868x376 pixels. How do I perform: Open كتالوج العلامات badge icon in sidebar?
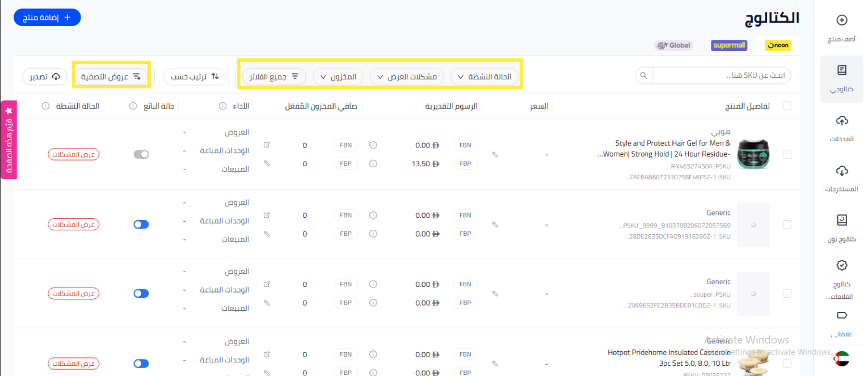pos(842,265)
